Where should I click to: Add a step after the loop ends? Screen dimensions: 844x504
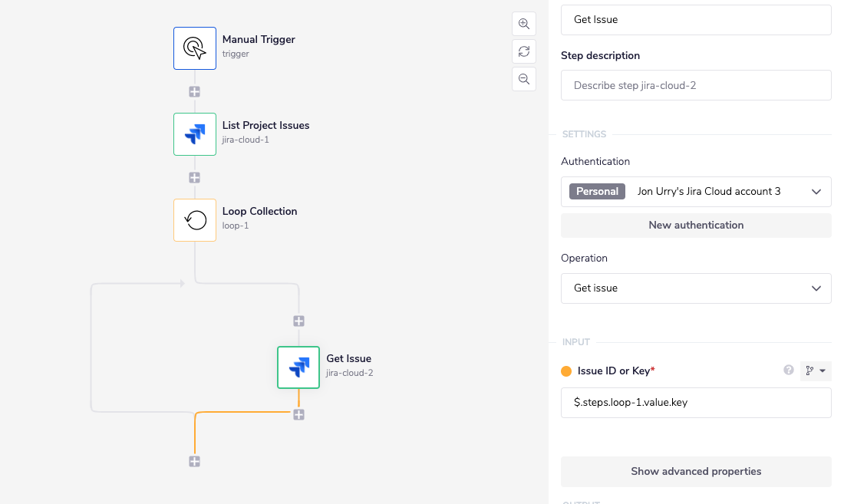pyautogui.click(x=194, y=461)
